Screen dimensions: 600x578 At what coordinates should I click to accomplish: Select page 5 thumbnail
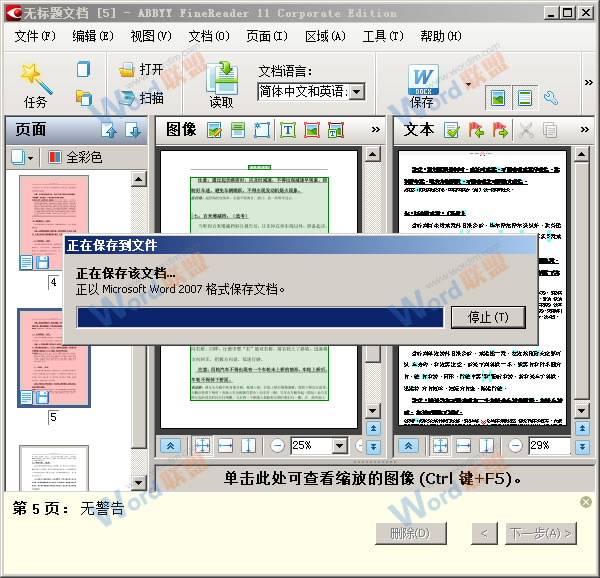click(x=54, y=358)
